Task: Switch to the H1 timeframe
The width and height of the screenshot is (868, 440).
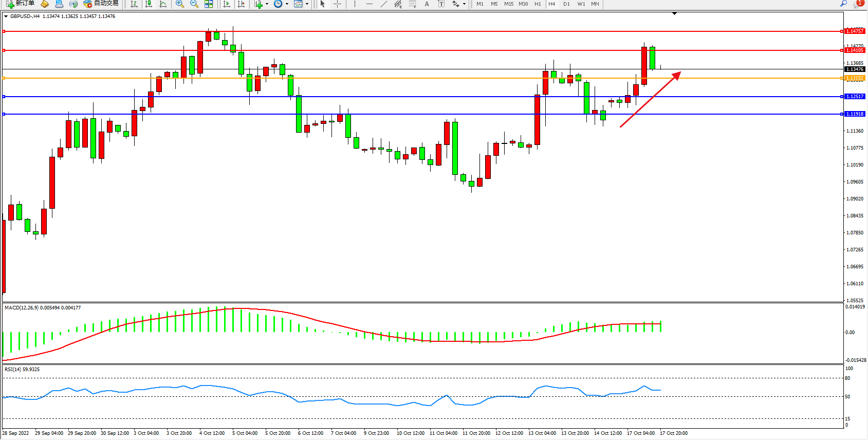Action: pos(538,4)
